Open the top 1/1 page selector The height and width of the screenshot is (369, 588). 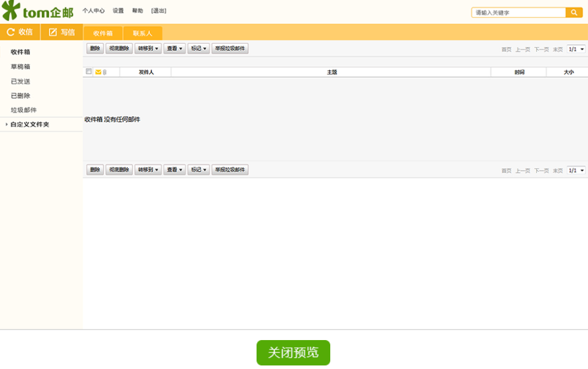pos(576,49)
